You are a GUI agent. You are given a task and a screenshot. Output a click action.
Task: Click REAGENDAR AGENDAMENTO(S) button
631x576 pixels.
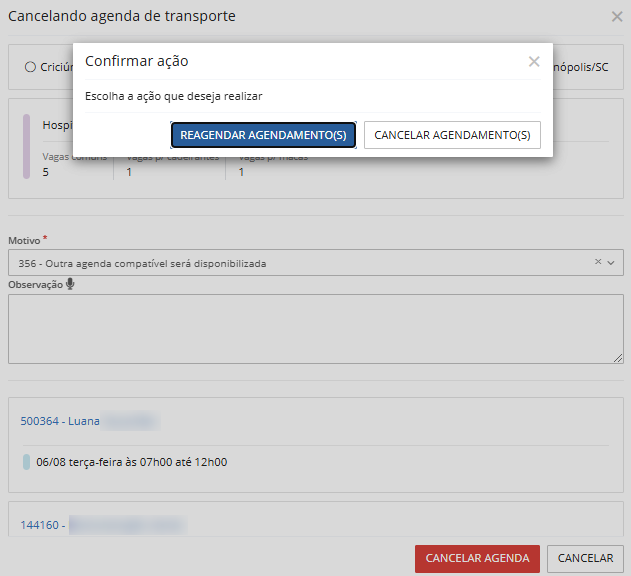263,135
